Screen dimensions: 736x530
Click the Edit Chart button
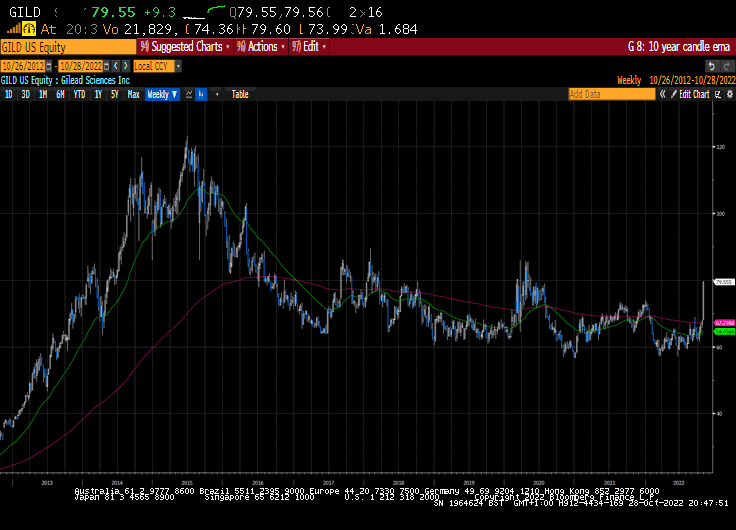[690, 94]
